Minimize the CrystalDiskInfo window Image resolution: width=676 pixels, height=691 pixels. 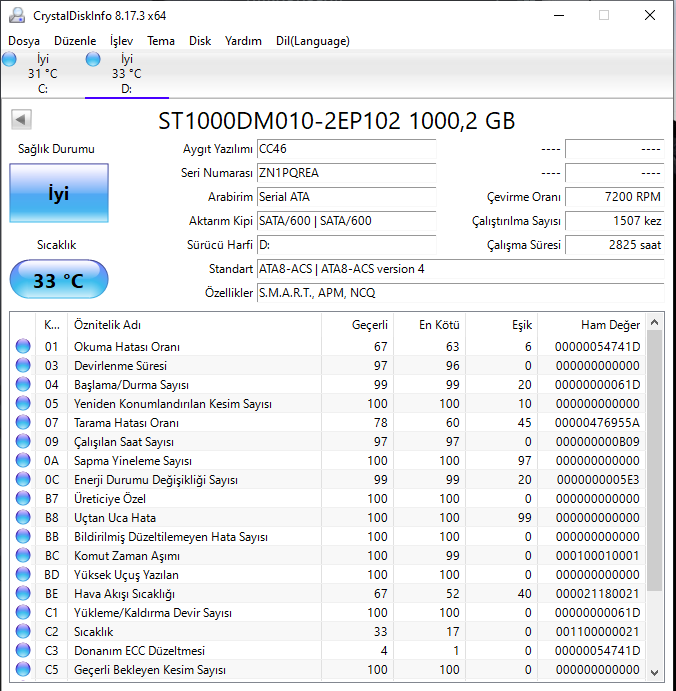point(559,15)
